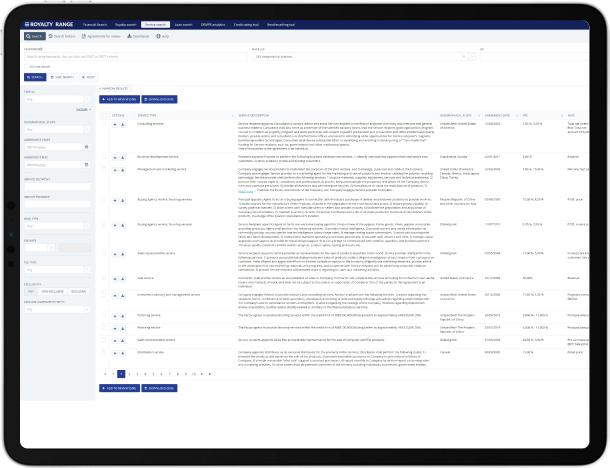Select the Consulting services row checkbox
Image resolution: width=610 pixels, height=468 pixels.
105,124
